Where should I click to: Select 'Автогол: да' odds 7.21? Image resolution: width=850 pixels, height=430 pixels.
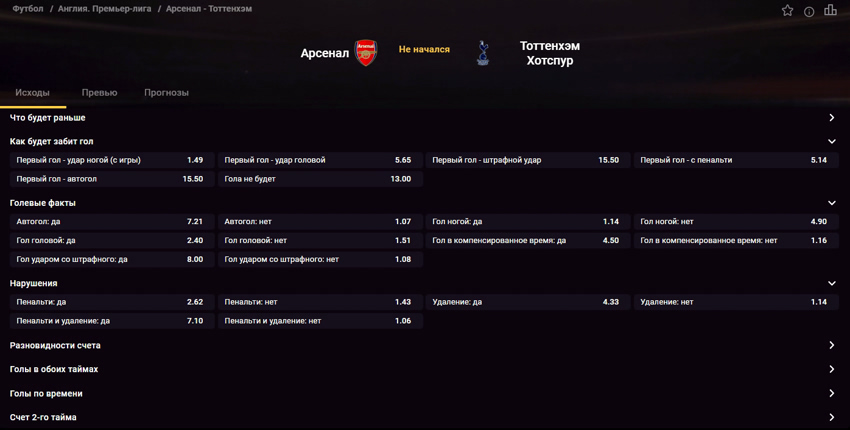tap(112, 221)
